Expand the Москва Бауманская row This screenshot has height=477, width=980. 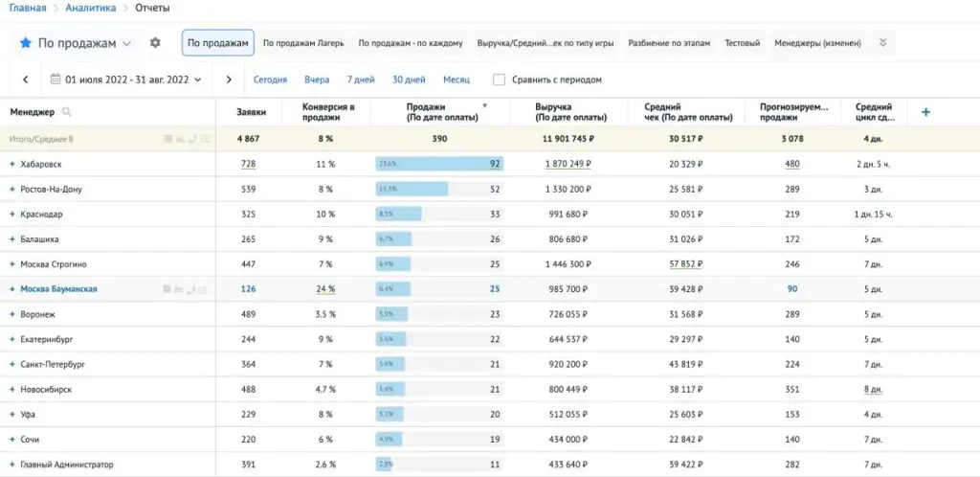tap(11, 289)
